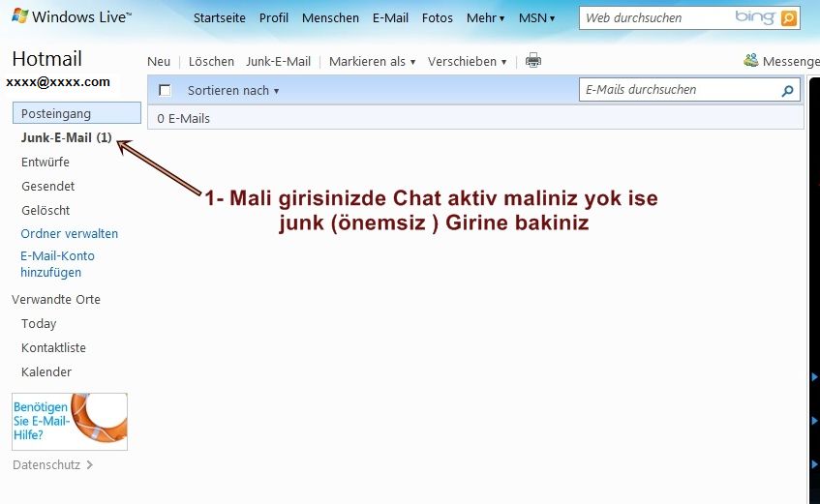Open Kalender link
Screen dimensions: 820x504
[x=46, y=371]
